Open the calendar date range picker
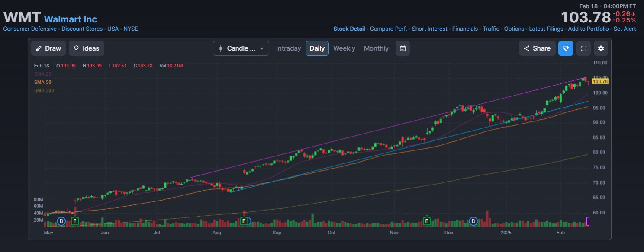This screenshot has height=252, width=644. click(402, 48)
